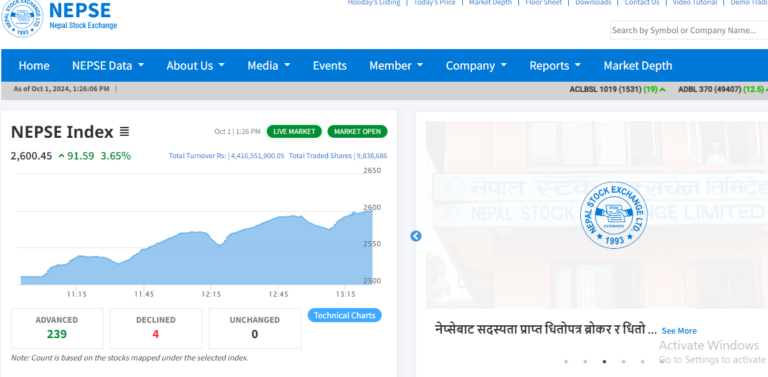The image size is (768, 377).
Task: Click the Nepal Stock Exchange seal in banner
Action: point(613,214)
